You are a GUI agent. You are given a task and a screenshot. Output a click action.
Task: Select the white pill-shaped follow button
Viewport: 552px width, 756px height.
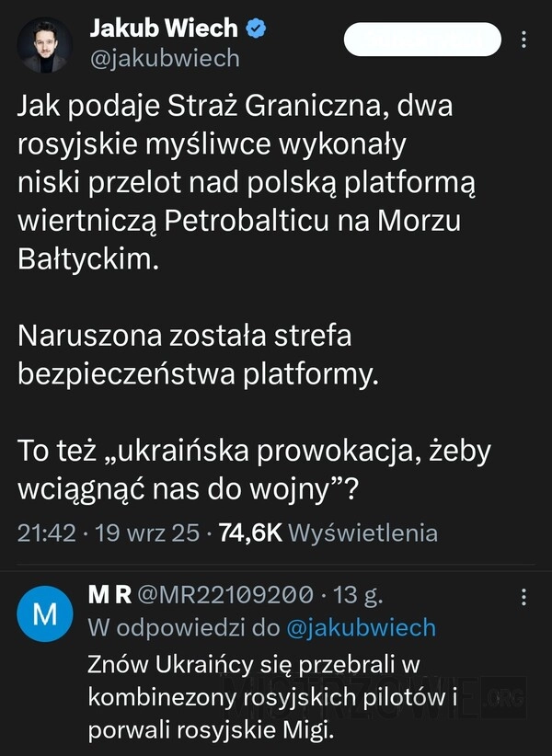coord(423,40)
